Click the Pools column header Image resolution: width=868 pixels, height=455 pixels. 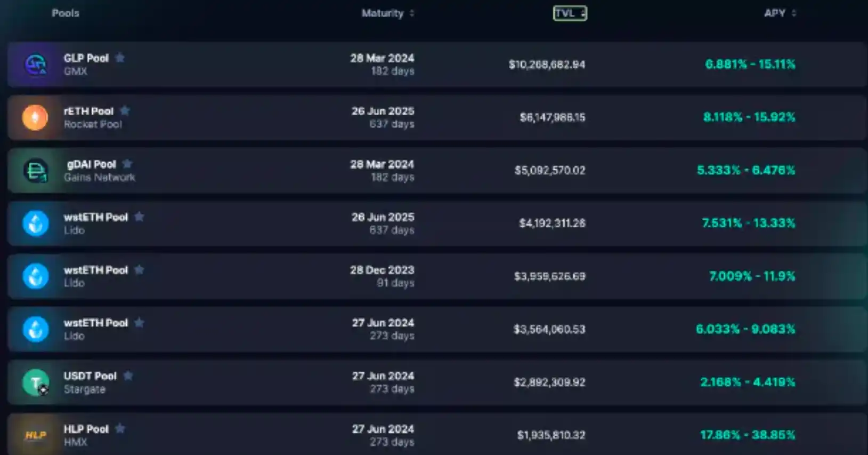click(66, 13)
